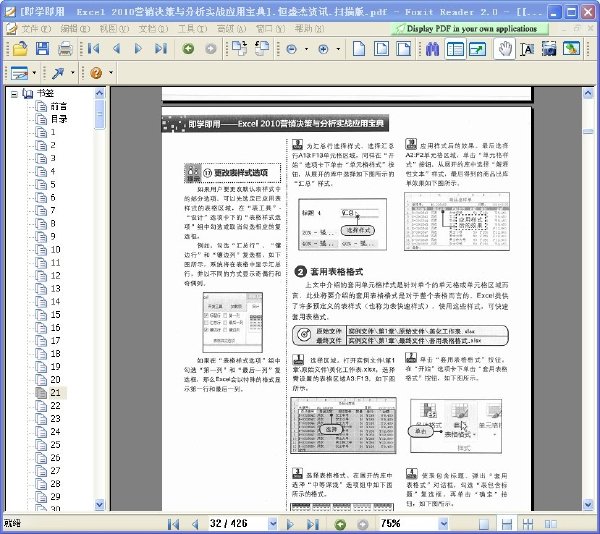This screenshot has width=600, height=534.
Task: Select the arrow drawing tool
Action: coord(58,73)
